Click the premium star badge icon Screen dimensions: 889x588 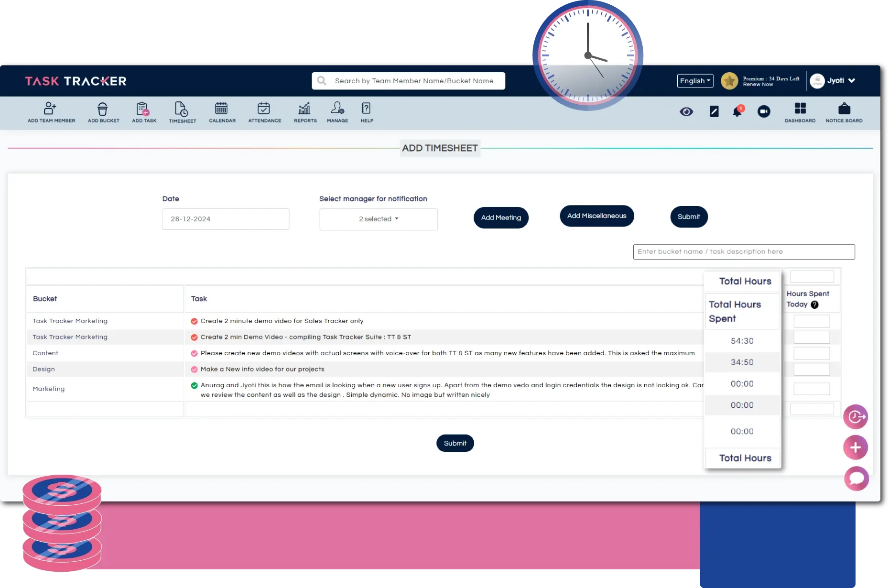pos(729,81)
